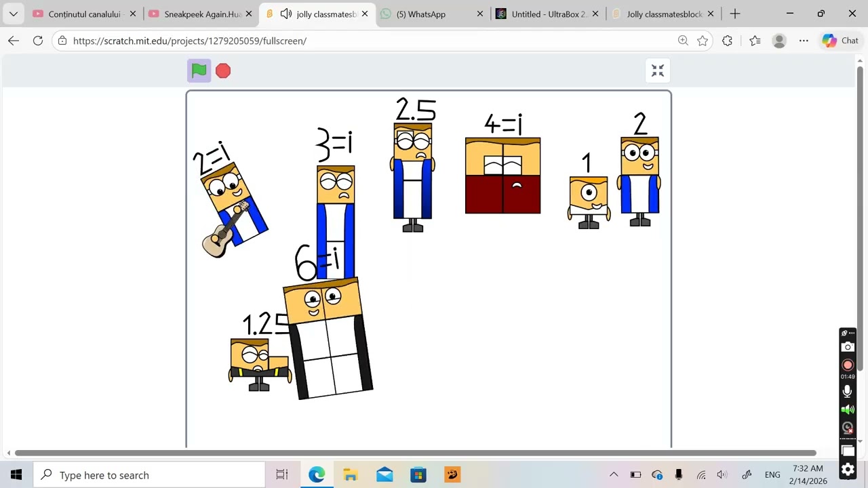
Task: Click the taskbar search box
Action: 149,475
